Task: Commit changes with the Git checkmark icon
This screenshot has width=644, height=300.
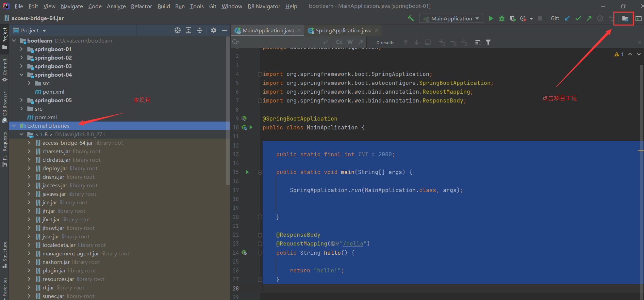Action: [x=578, y=18]
